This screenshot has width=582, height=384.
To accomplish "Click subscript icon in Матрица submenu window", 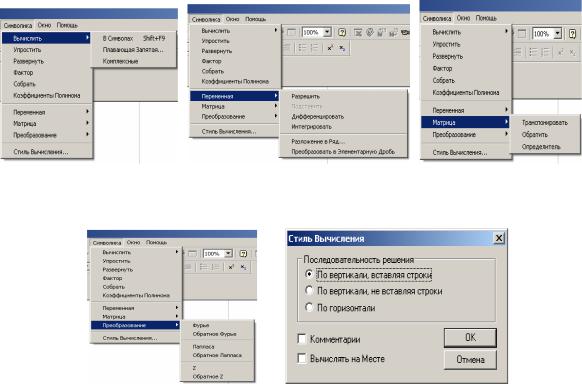I will (x=573, y=52).
